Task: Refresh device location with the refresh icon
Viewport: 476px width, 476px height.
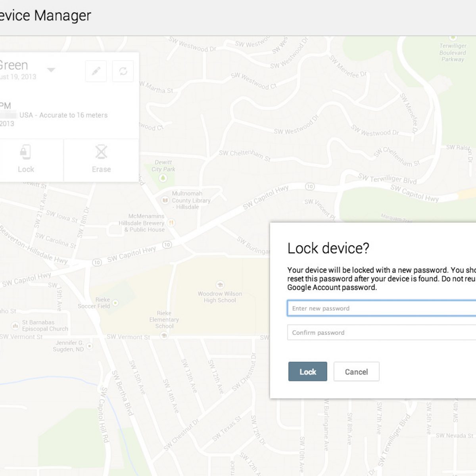Action: coord(123,71)
